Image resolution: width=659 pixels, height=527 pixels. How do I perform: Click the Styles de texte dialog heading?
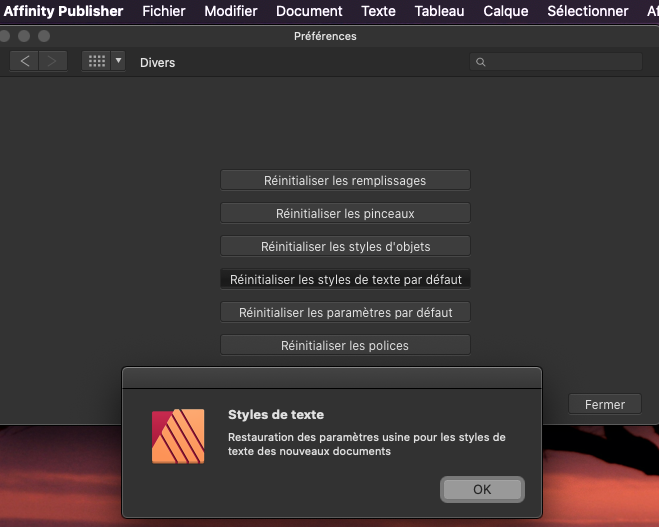coord(276,415)
